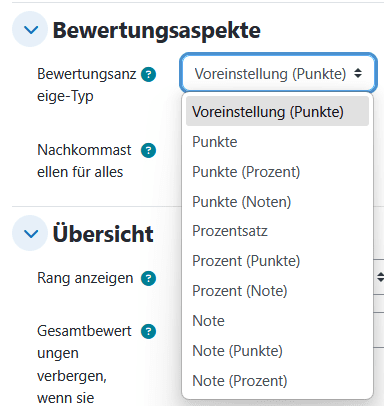This screenshot has width=384, height=406.
Task: Click the Rang anzeigen label
Action: (85, 278)
